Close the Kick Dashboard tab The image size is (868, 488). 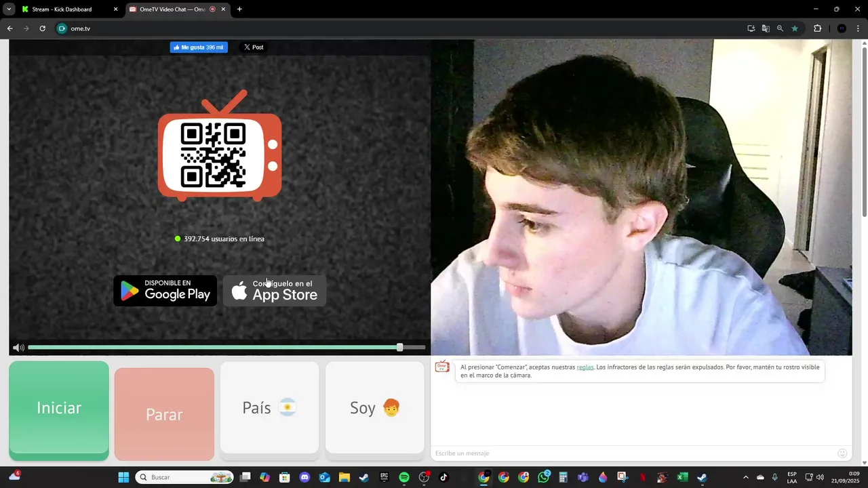(x=115, y=9)
